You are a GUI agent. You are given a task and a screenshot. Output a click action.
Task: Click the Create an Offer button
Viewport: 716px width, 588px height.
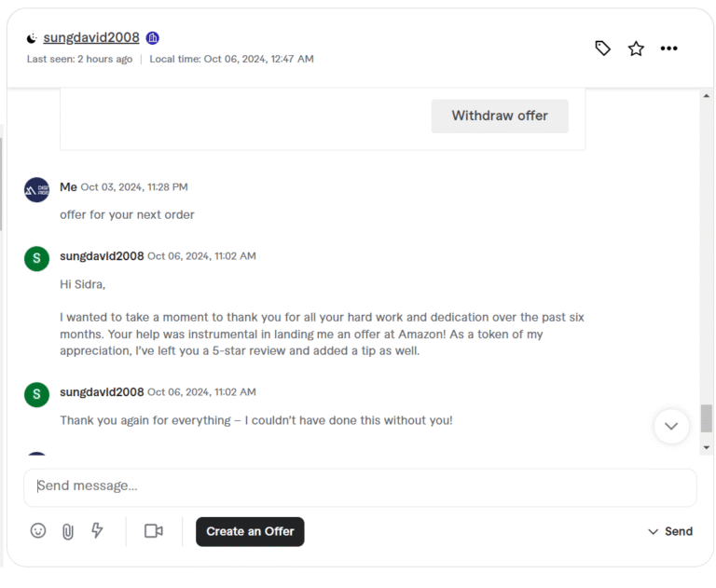tap(250, 531)
